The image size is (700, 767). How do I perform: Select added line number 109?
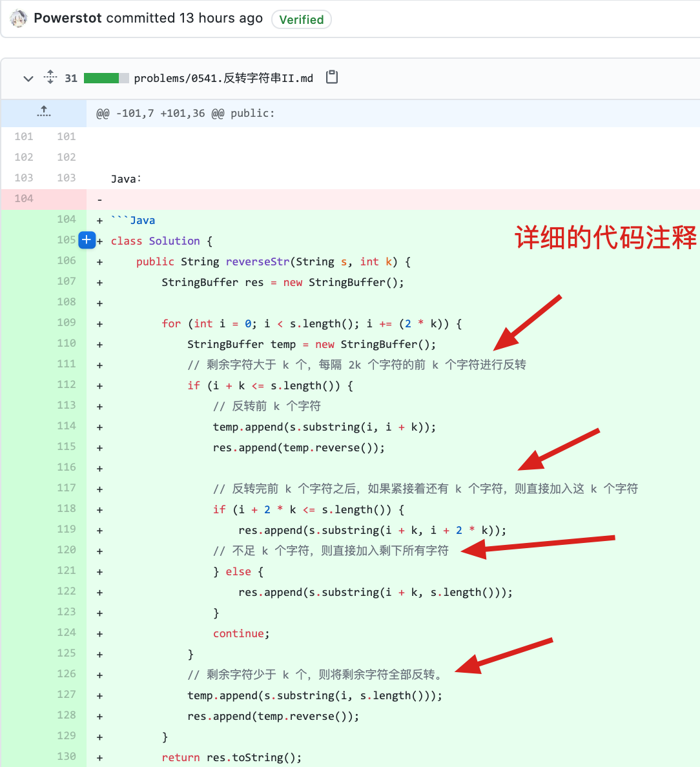pos(66,322)
